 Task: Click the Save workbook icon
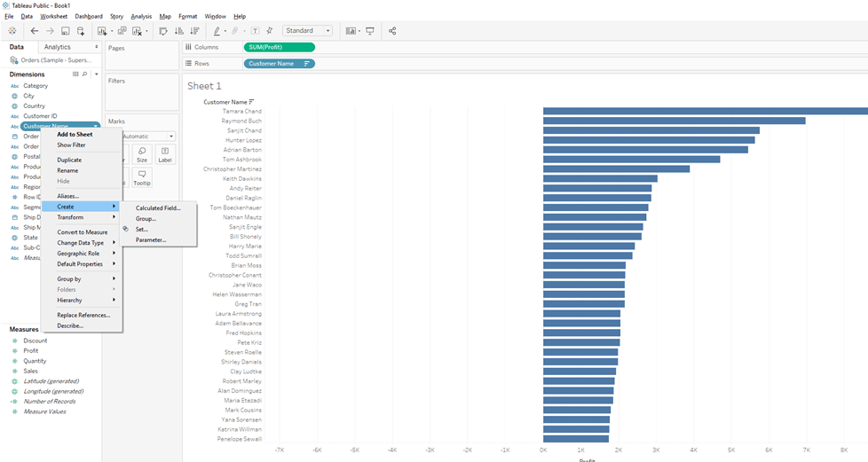click(x=66, y=31)
